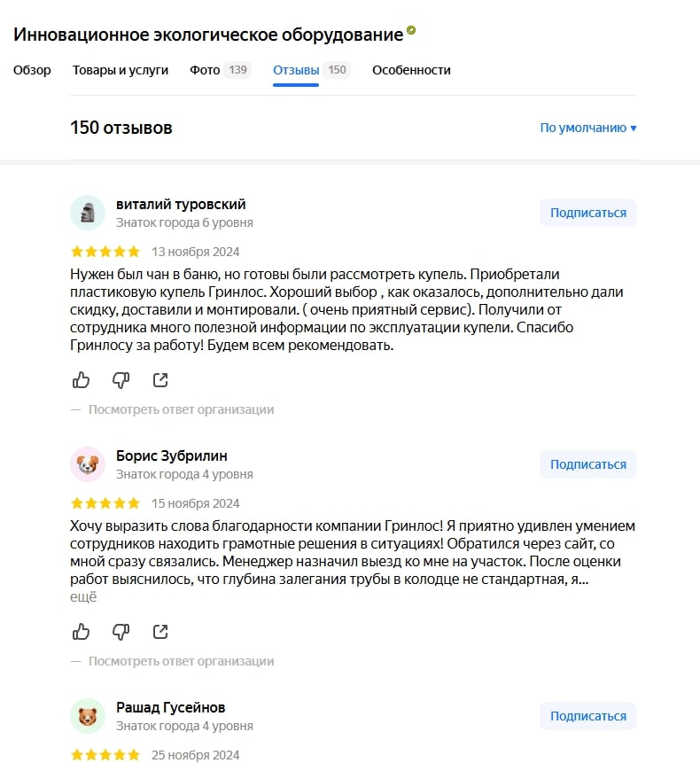Open the 'Товары и услуги' tab

tap(121, 70)
